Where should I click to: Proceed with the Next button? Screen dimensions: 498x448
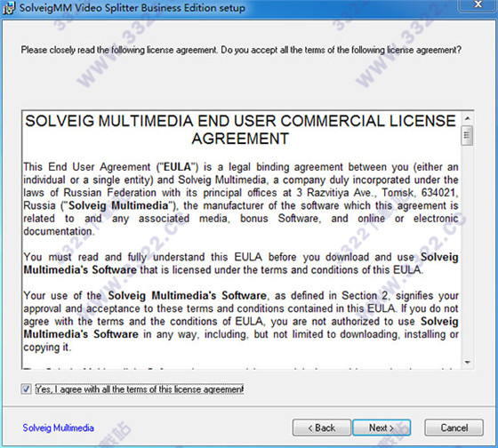coord(382,428)
